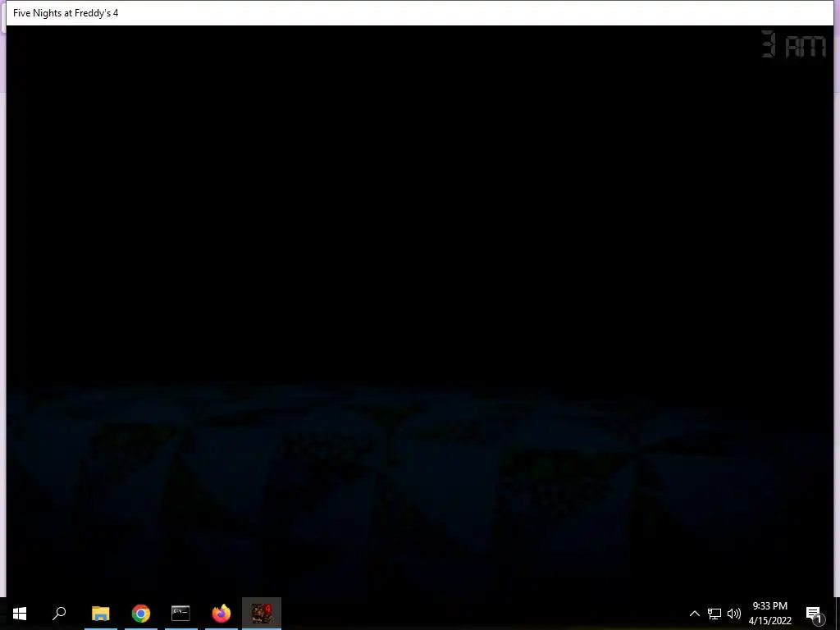Open the Command Prompt taskbar icon
840x630 pixels.
coord(180,614)
